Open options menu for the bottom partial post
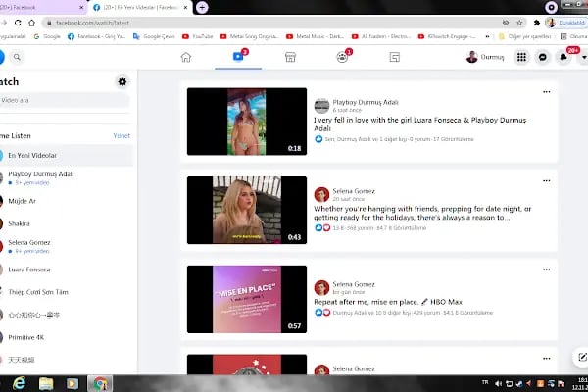588x392 pixels. pyautogui.click(x=547, y=359)
